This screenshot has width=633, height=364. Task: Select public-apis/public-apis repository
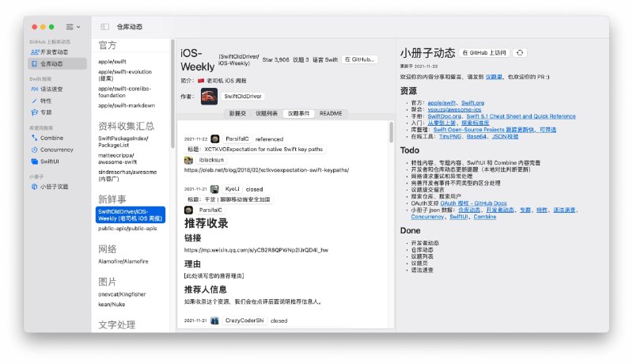pyautogui.click(x=127, y=229)
